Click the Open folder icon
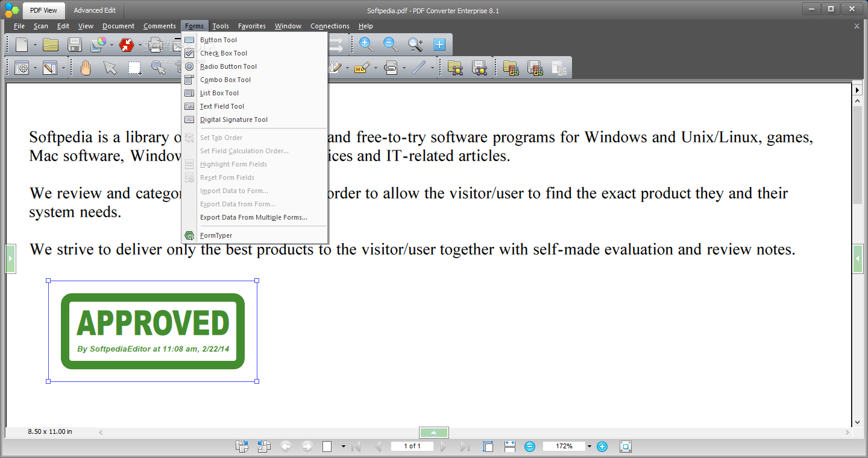 tap(51, 45)
